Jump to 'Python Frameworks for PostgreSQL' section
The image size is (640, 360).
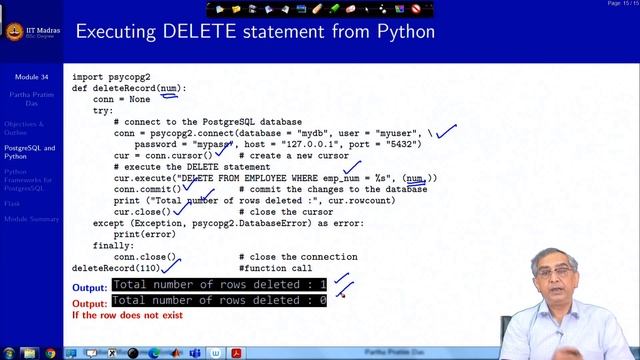28,180
